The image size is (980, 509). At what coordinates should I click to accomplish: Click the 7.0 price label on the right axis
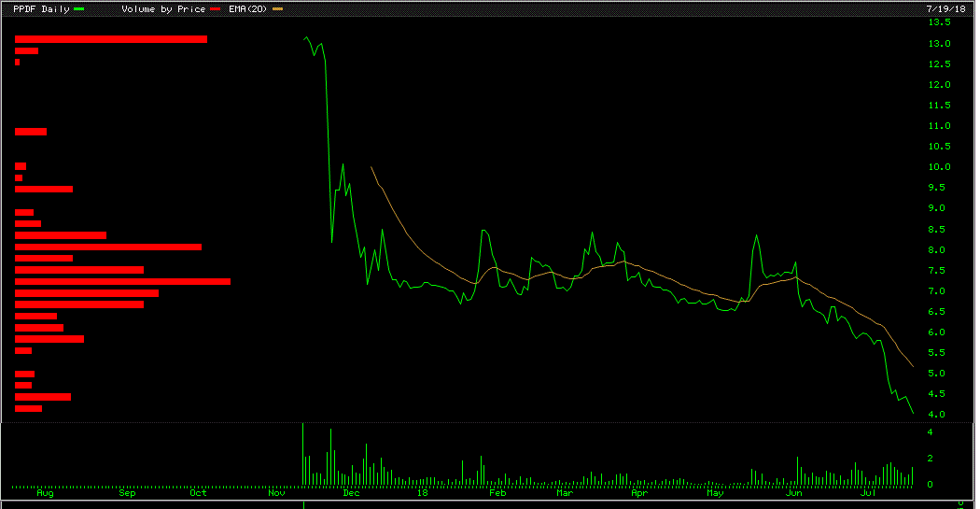(x=938, y=291)
